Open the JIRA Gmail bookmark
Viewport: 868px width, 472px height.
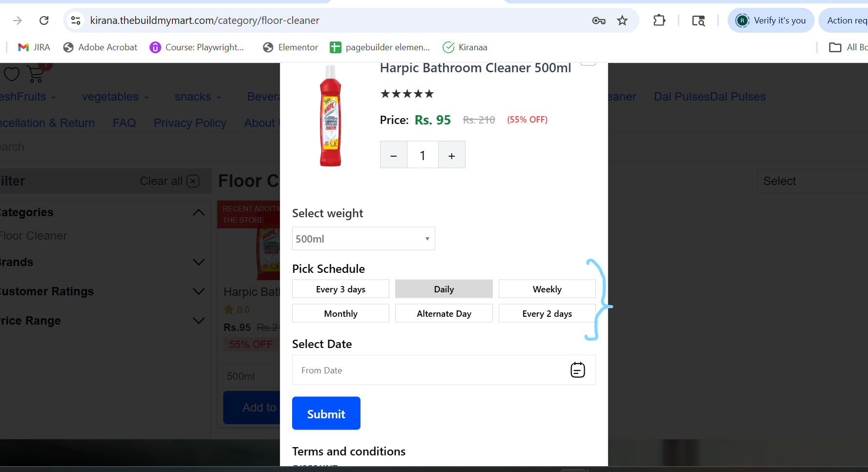[34, 47]
